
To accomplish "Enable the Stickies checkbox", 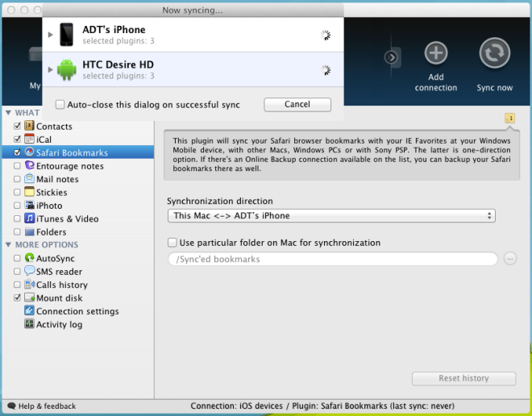I will tap(17, 192).
